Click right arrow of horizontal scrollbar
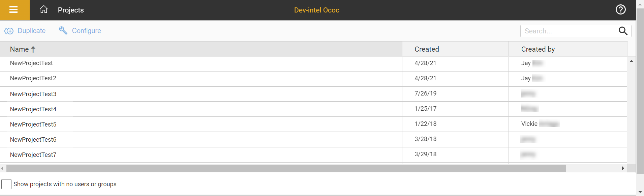This screenshot has height=196, width=644. point(623,168)
